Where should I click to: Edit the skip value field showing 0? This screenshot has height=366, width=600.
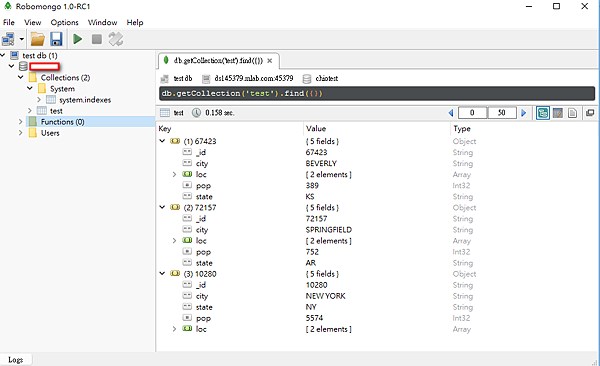[472, 113]
